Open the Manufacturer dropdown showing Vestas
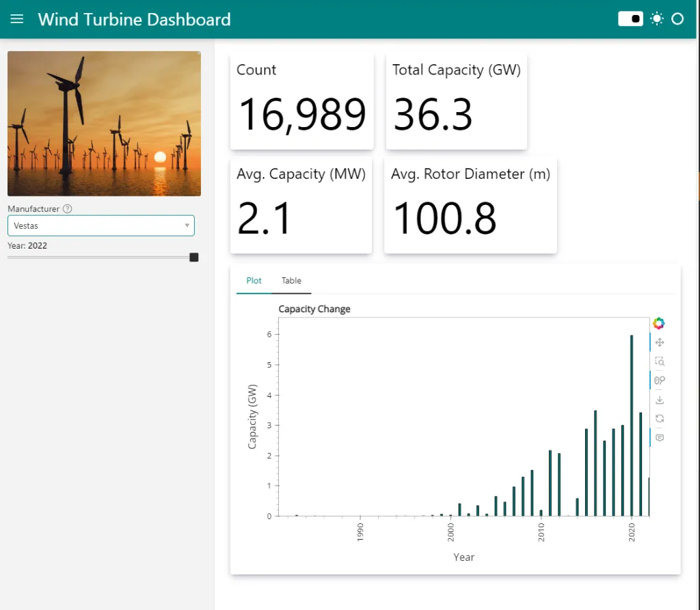 [96, 225]
